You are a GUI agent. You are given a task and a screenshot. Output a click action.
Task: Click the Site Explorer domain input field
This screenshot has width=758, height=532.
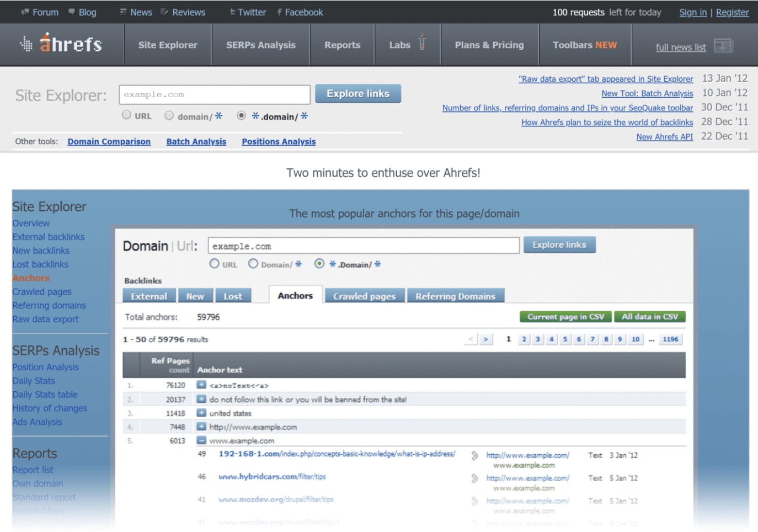[215, 94]
